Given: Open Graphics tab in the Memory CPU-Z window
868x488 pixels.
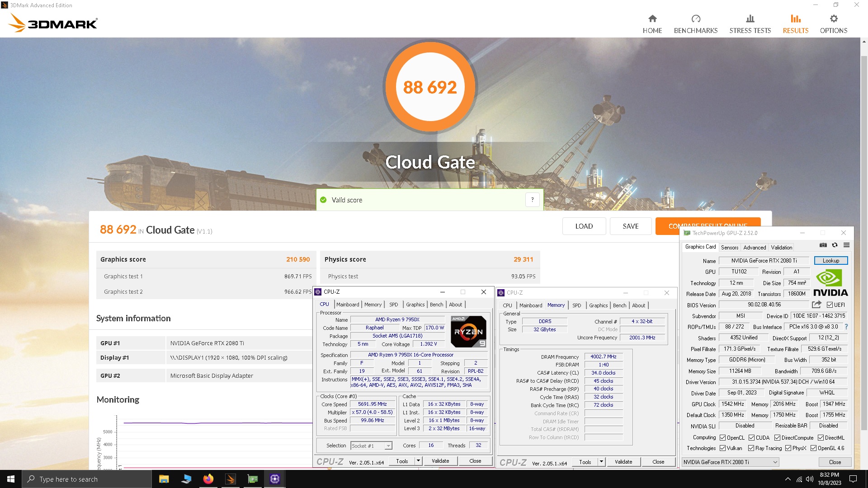Looking at the screenshot, I should [x=598, y=305].
